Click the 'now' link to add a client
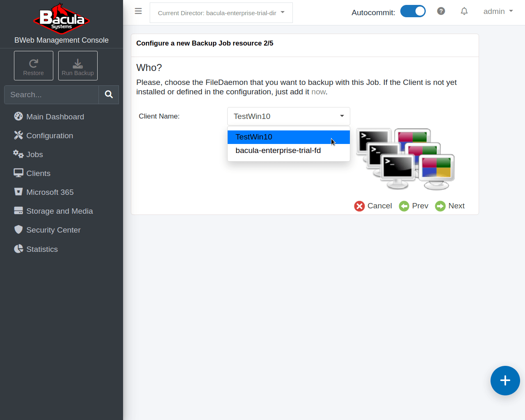This screenshot has height=420, width=525. [318, 92]
